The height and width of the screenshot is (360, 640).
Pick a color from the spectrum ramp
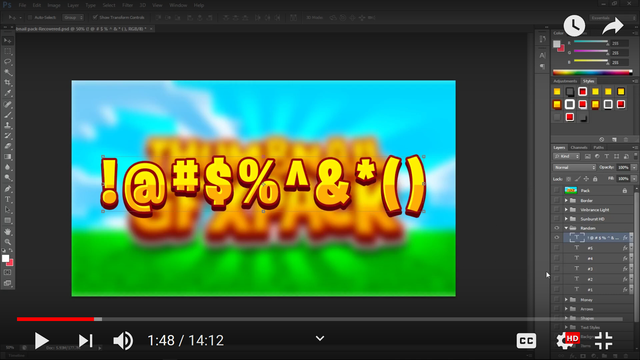click(593, 72)
